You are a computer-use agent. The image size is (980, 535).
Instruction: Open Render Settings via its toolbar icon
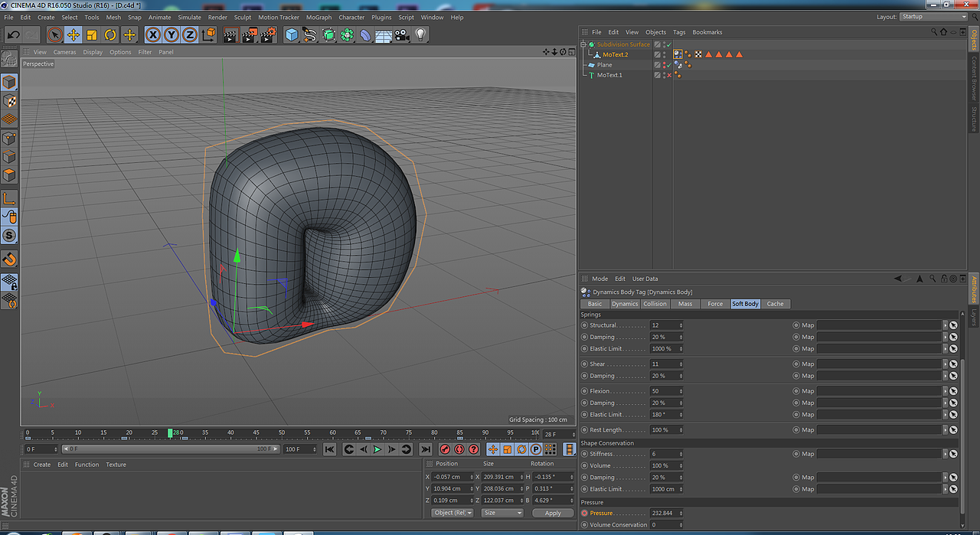point(268,34)
